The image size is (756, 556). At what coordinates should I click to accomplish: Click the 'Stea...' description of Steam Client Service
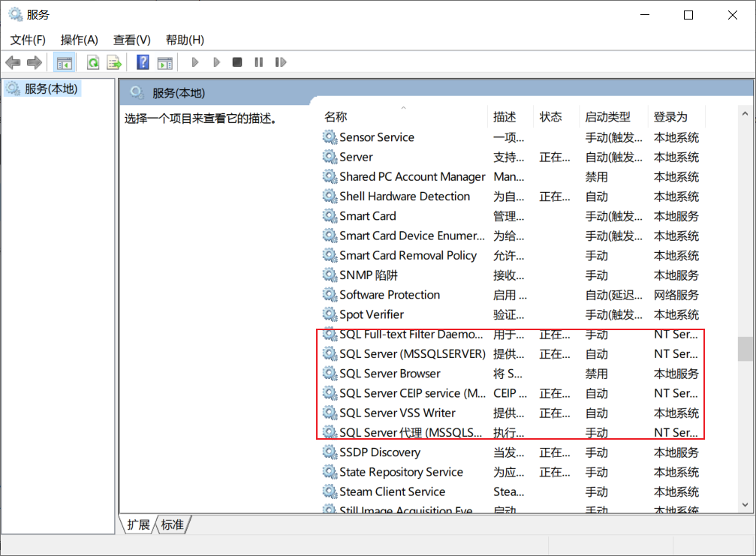[x=509, y=492]
